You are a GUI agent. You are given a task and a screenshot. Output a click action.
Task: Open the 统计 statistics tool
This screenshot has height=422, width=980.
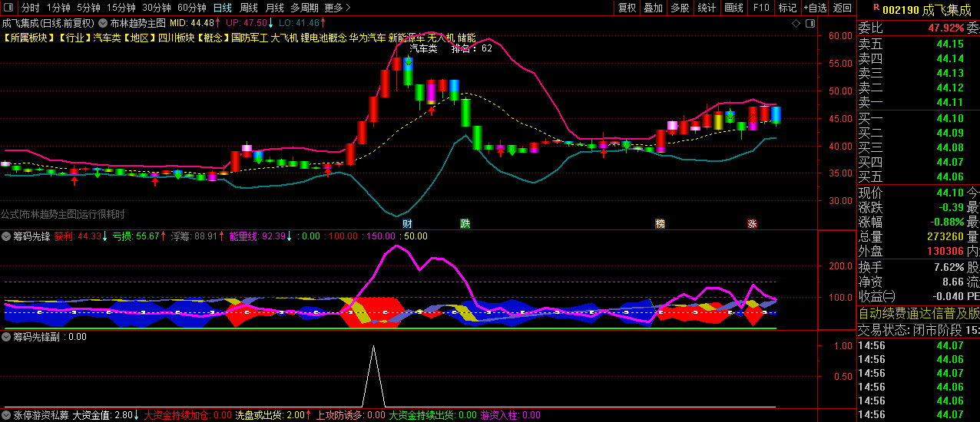tap(706, 8)
